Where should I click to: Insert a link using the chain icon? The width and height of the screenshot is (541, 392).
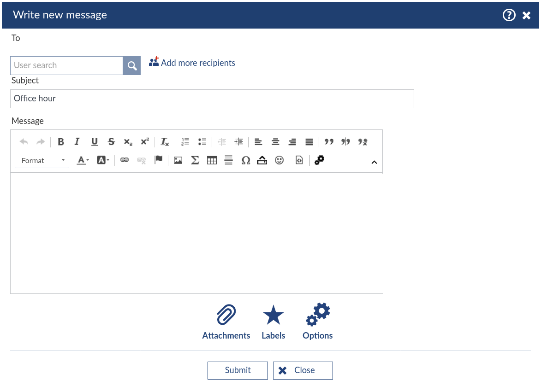(x=125, y=160)
